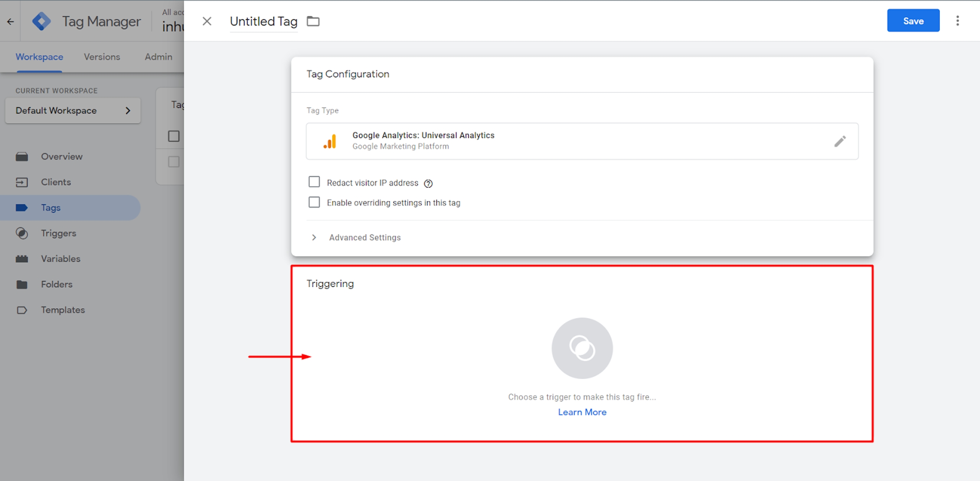Open the three-dot more options menu
The image size is (980, 481).
click(957, 21)
